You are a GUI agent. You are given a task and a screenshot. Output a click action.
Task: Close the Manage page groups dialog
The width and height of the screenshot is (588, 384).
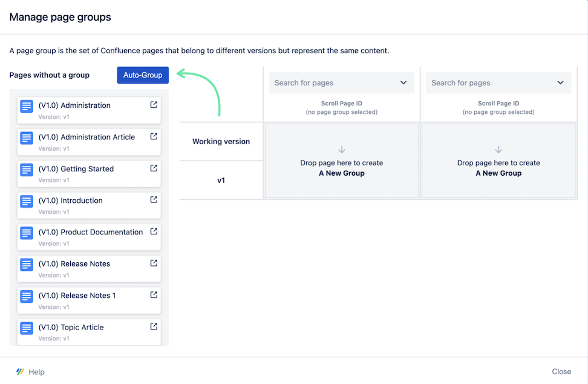tap(561, 371)
